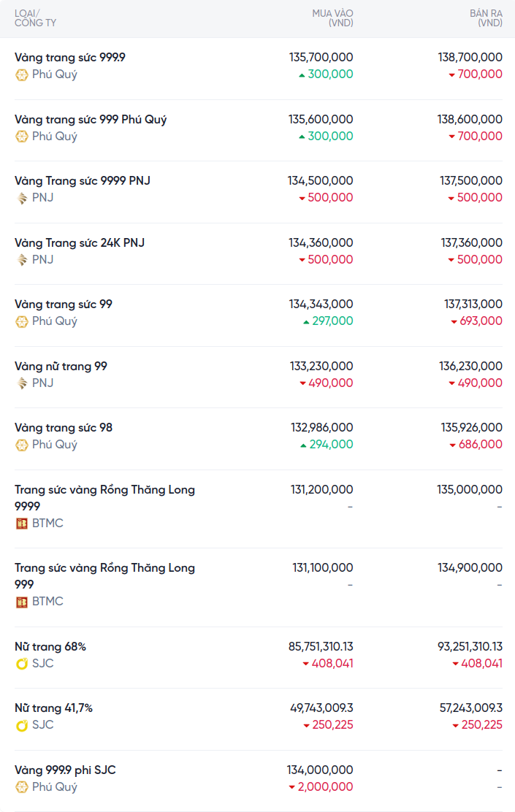This screenshot has width=515, height=812.
Task: Click sell price 137,500,000 for 9999 PNJ
Action: tap(470, 180)
